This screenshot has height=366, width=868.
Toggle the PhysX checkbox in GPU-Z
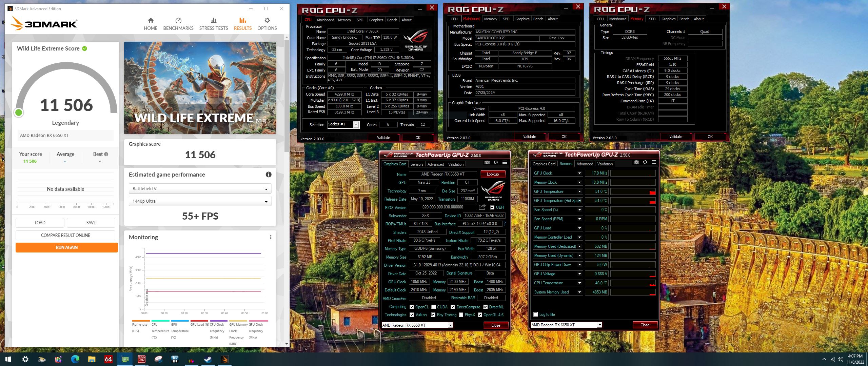(x=461, y=315)
